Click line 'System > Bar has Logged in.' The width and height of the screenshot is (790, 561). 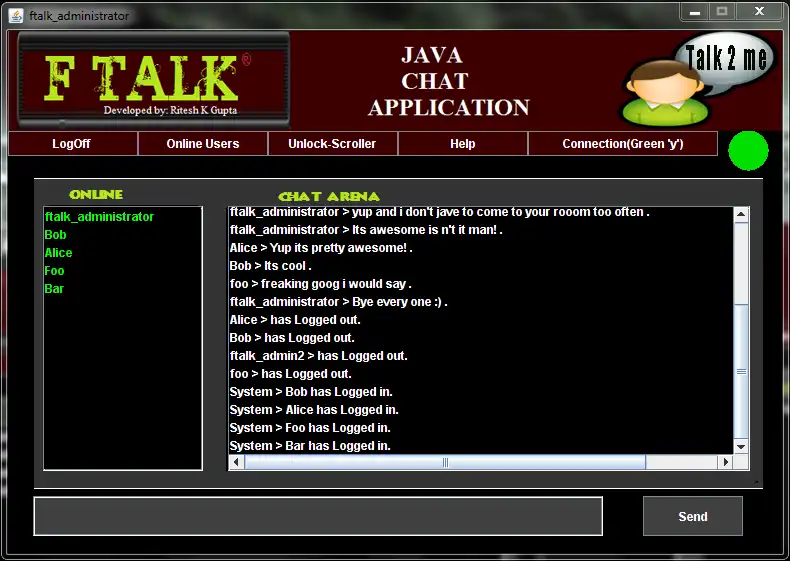click(x=310, y=446)
